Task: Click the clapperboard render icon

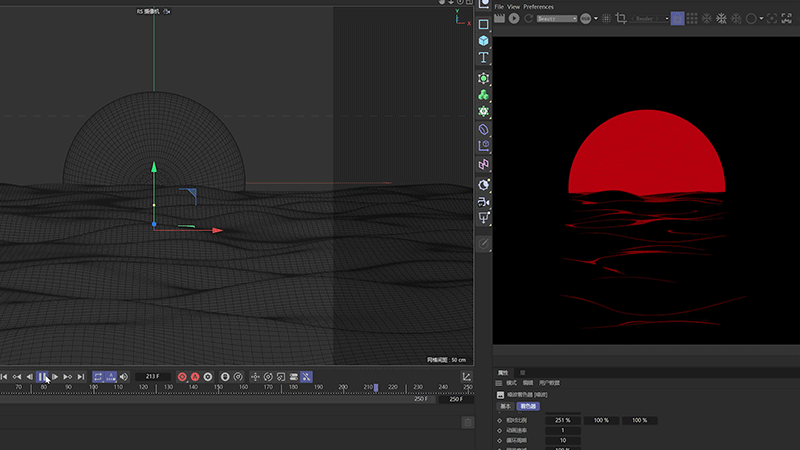Action: click(x=499, y=18)
